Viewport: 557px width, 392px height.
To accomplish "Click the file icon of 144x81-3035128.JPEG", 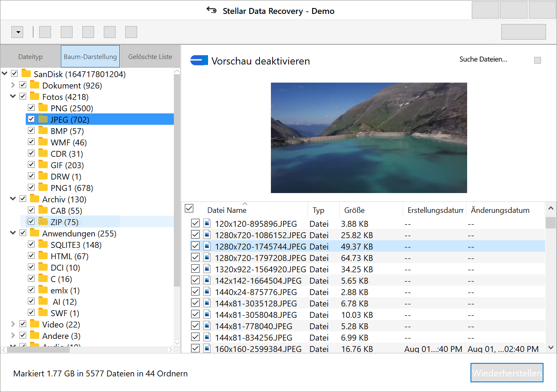I will (x=207, y=303).
